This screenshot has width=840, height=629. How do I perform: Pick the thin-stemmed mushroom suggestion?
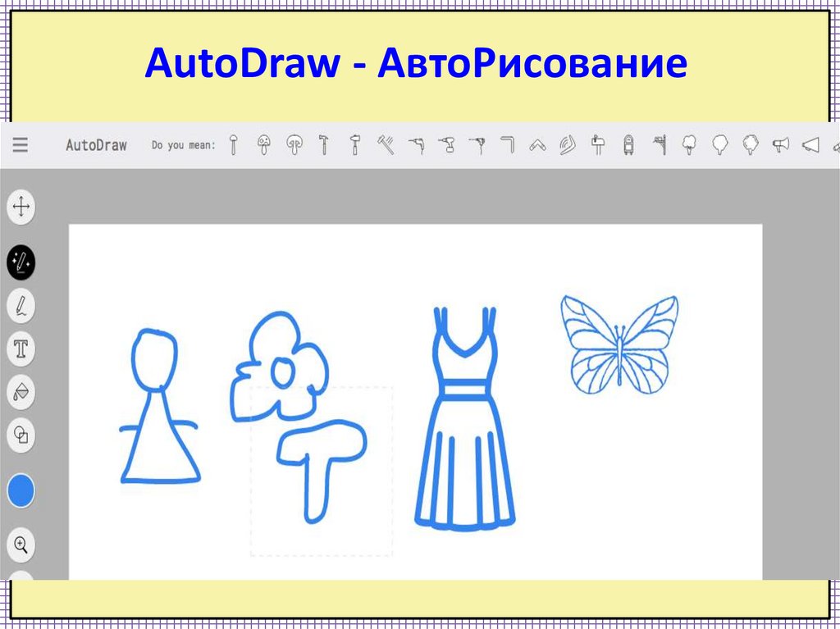(233, 145)
